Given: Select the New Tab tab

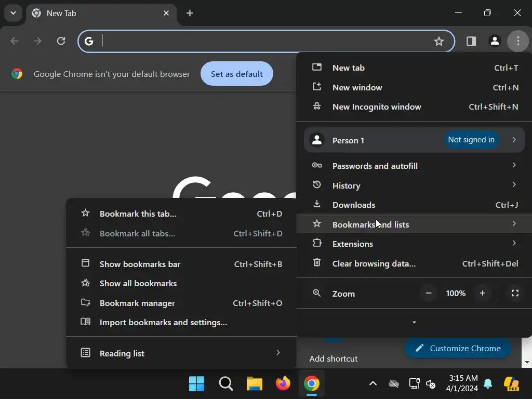Looking at the screenshot, I should 101,14.
